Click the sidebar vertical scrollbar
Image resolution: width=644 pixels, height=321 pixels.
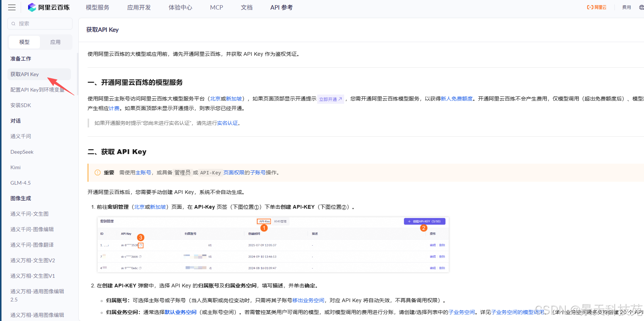pyautogui.click(x=78, y=74)
